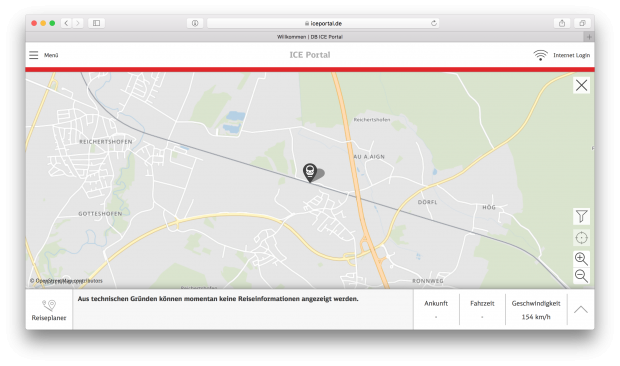Click the train position marker on the map

click(x=310, y=172)
